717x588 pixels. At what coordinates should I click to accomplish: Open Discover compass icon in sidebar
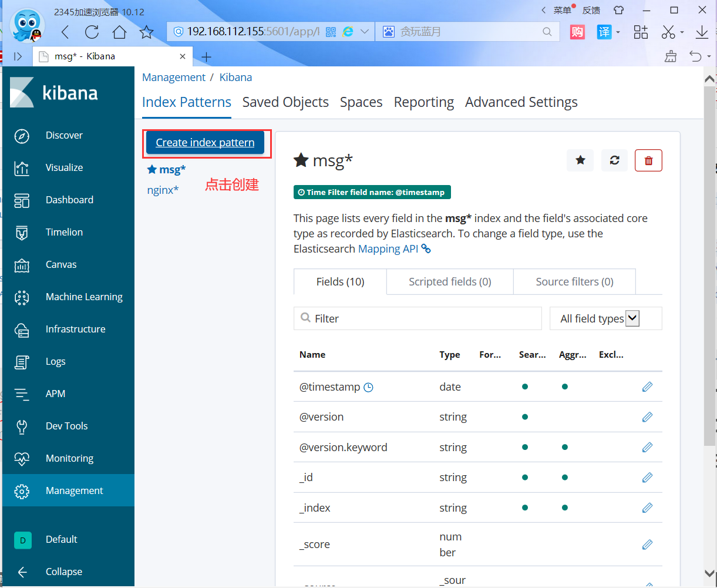tap(22, 136)
